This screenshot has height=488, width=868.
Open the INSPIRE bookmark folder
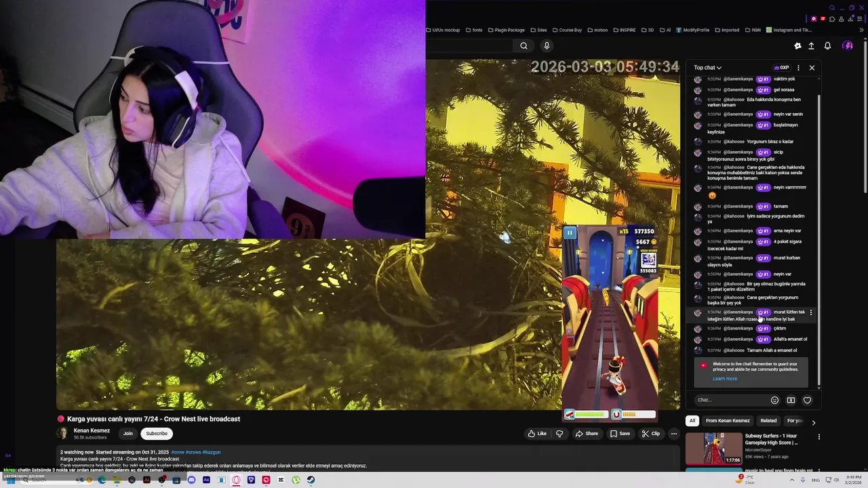(x=625, y=30)
